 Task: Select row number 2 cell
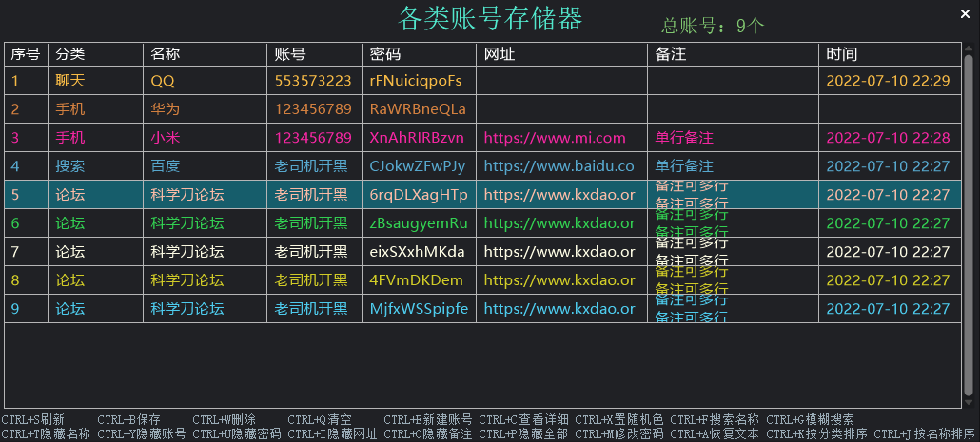click(x=26, y=109)
